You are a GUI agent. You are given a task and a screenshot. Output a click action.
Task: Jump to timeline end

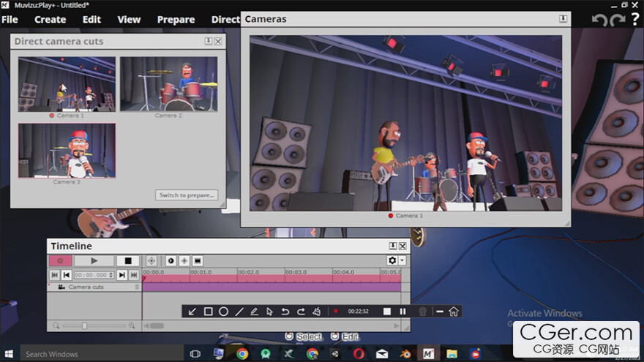[134, 275]
